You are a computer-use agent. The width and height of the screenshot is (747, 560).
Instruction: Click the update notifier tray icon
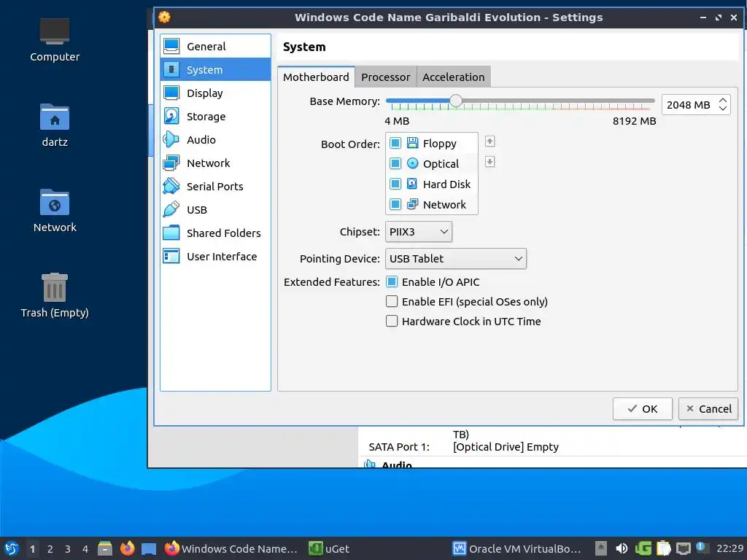click(701, 548)
